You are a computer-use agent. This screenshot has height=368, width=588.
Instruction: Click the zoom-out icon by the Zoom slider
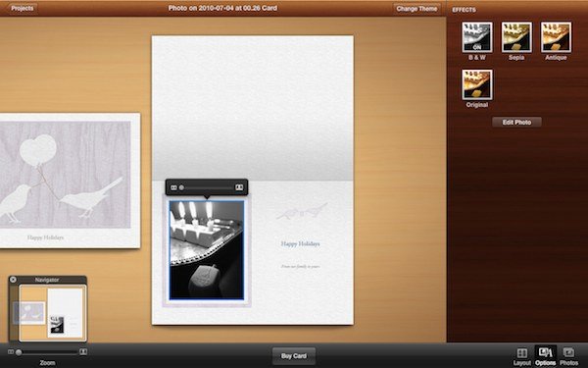click(11, 352)
